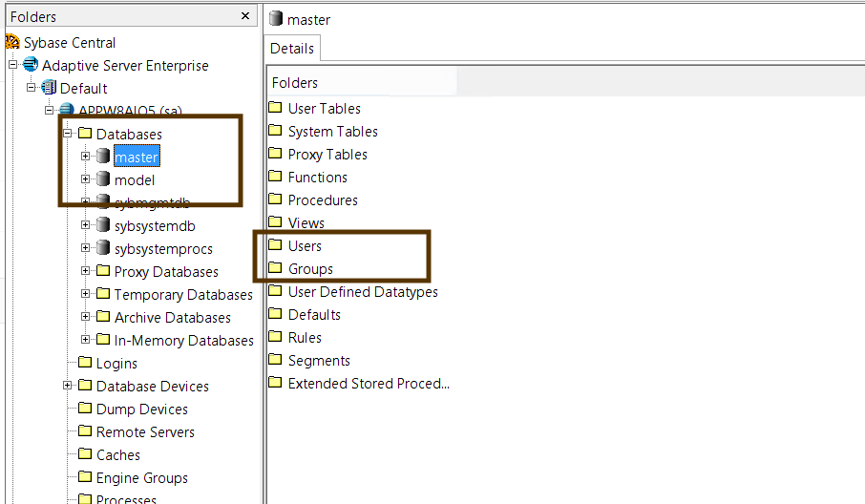Click the master database cylinder icon in tree
This screenshot has width=865, height=504.
click(103, 156)
